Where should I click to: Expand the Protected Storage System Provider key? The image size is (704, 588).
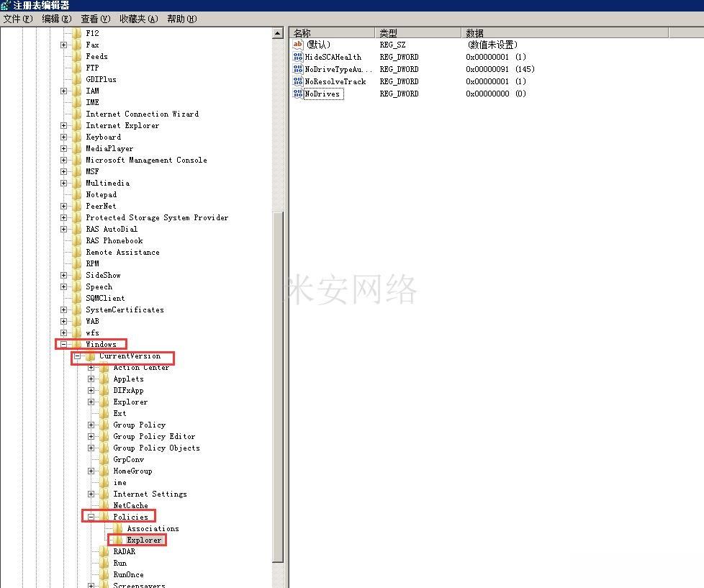(x=64, y=217)
